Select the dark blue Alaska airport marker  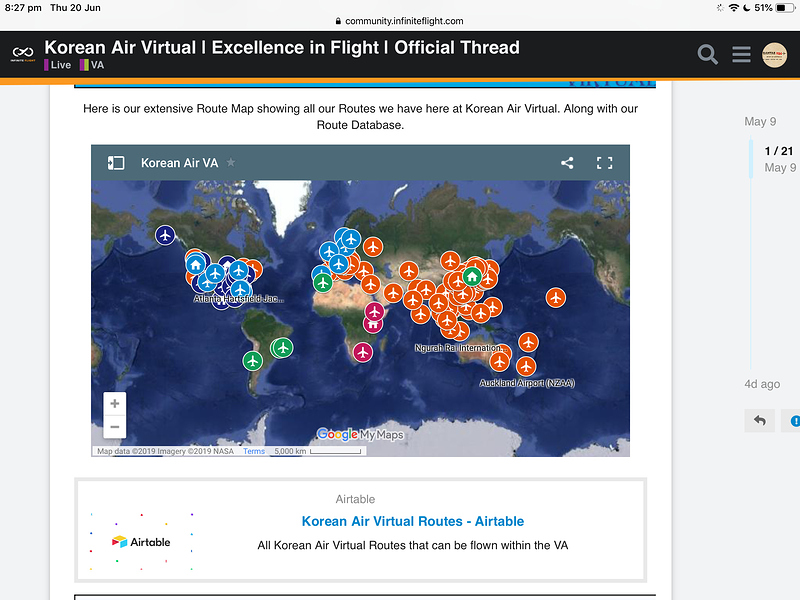click(165, 235)
